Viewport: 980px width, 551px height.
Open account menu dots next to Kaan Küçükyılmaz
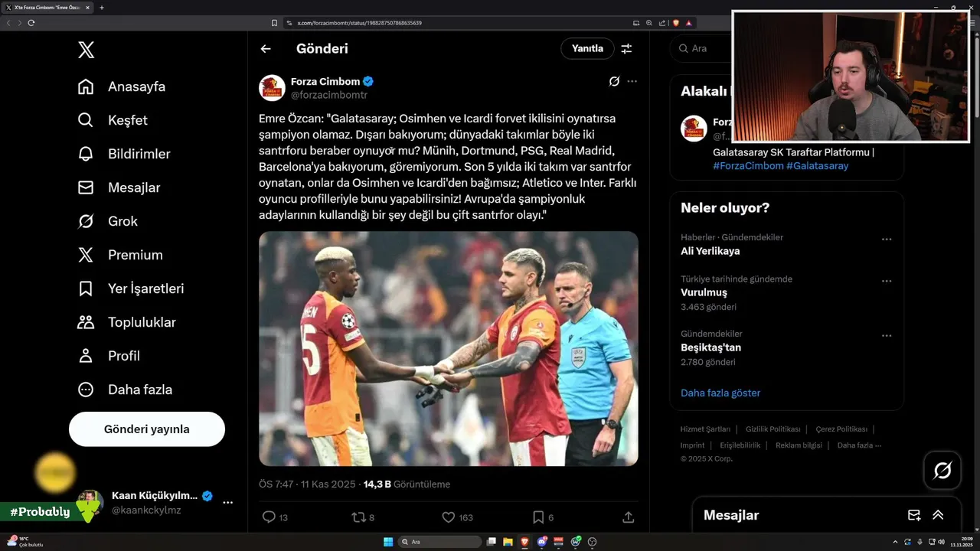pos(227,503)
